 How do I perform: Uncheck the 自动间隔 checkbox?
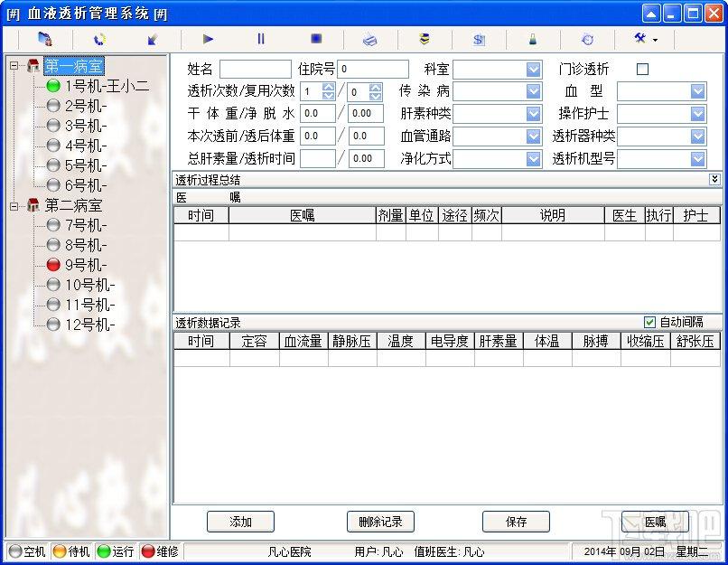(x=649, y=322)
